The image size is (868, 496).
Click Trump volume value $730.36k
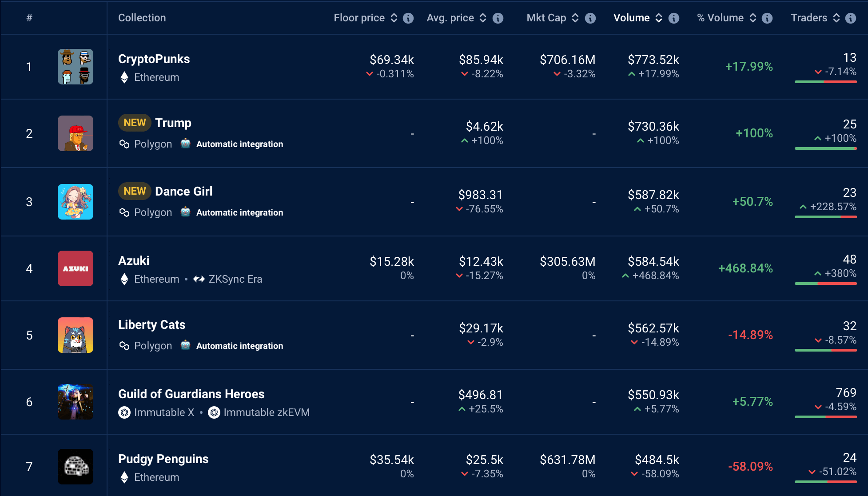(653, 126)
